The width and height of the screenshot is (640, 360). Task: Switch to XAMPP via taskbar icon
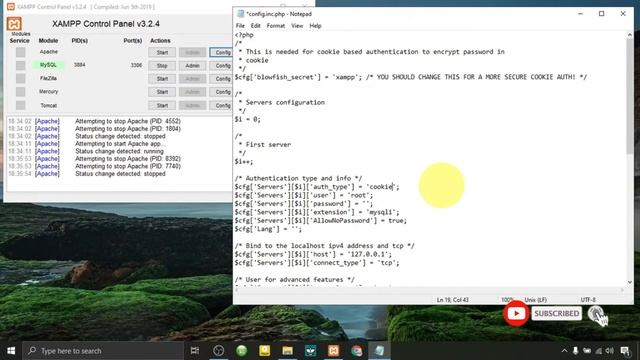point(333,351)
